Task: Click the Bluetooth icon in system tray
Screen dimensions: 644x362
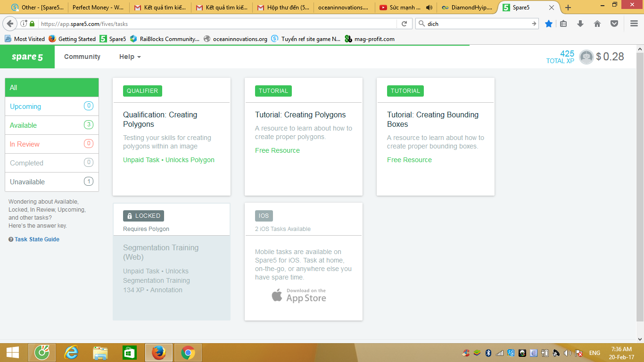Action: tap(488, 353)
